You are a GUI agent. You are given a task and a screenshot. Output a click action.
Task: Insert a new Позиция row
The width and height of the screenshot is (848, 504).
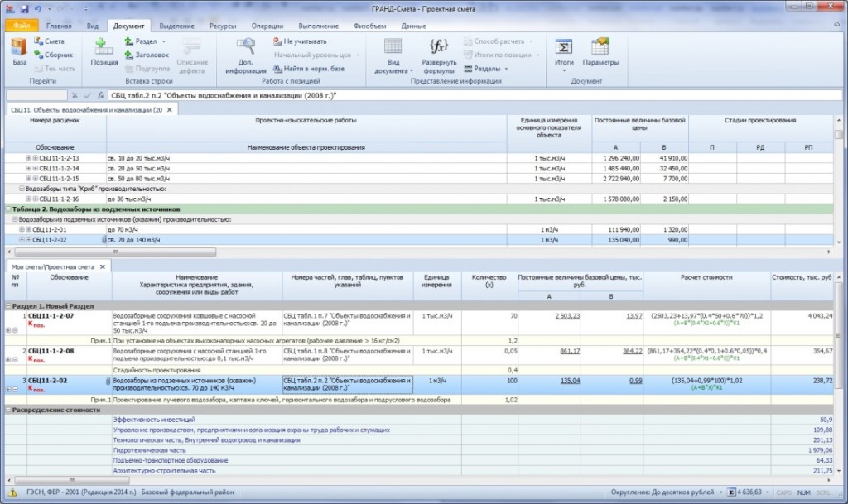(x=104, y=52)
